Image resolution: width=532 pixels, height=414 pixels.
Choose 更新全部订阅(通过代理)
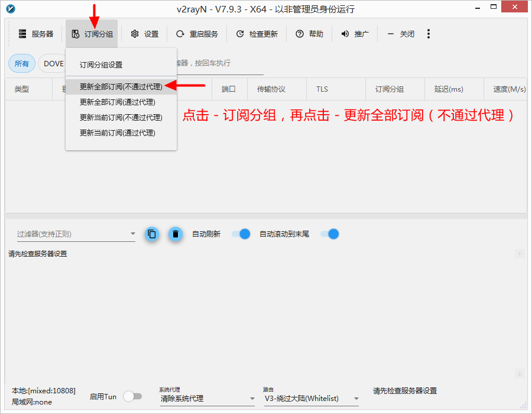pyautogui.click(x=121, y=102)
